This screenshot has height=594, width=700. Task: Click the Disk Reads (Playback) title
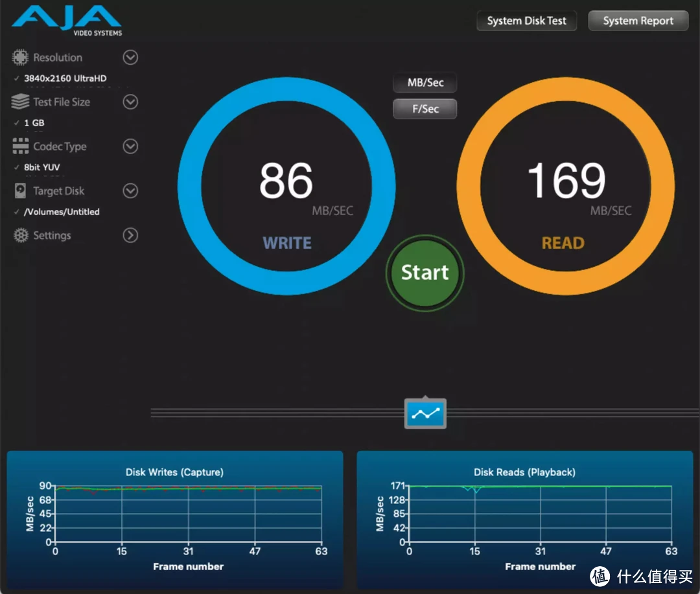pyautogui.click(x=524, y=472)
